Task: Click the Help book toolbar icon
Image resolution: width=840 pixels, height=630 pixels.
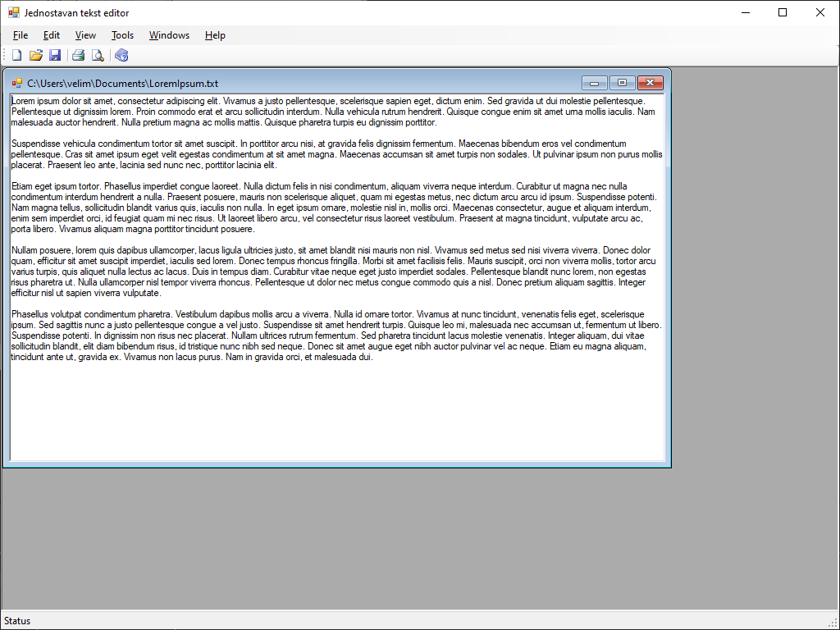Action: click(x=121, y=56)
